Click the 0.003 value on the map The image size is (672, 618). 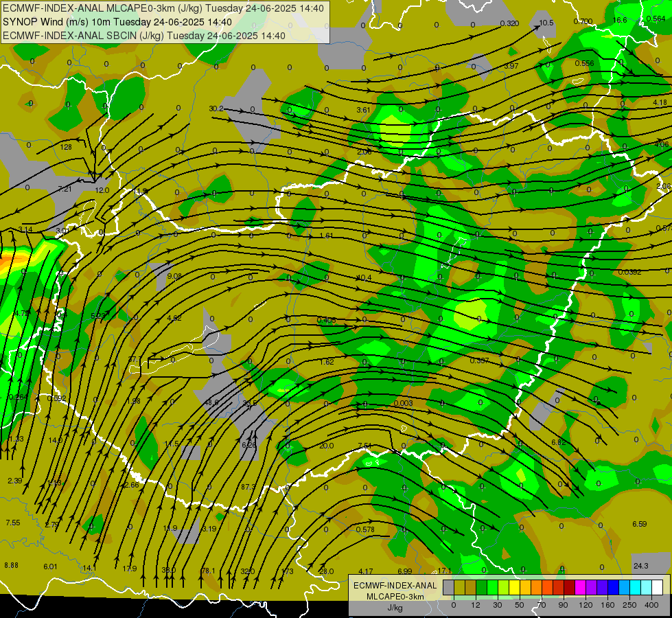click(404, 402)
